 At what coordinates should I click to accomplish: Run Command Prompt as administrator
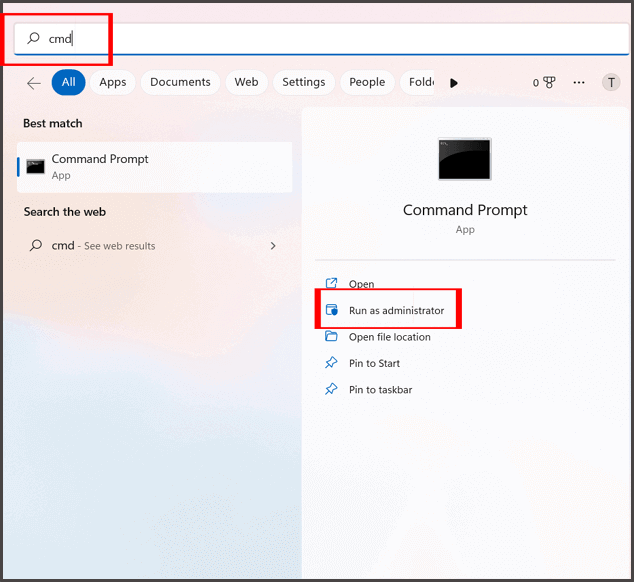point(395,311)
